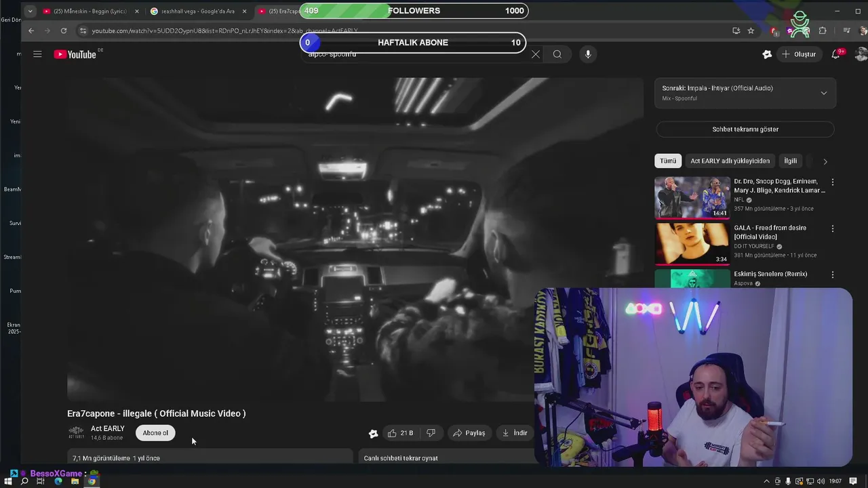Viewport: 868px width, 488px height.
Task: Show hidden system tray icons chevron
Action: pyautogui.click(x=767, y=481)
